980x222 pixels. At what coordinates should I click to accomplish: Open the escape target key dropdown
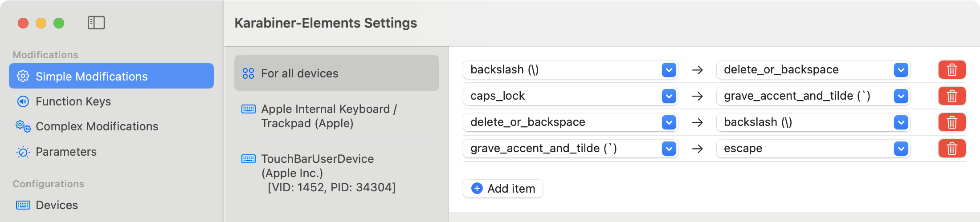pos(901,149)
